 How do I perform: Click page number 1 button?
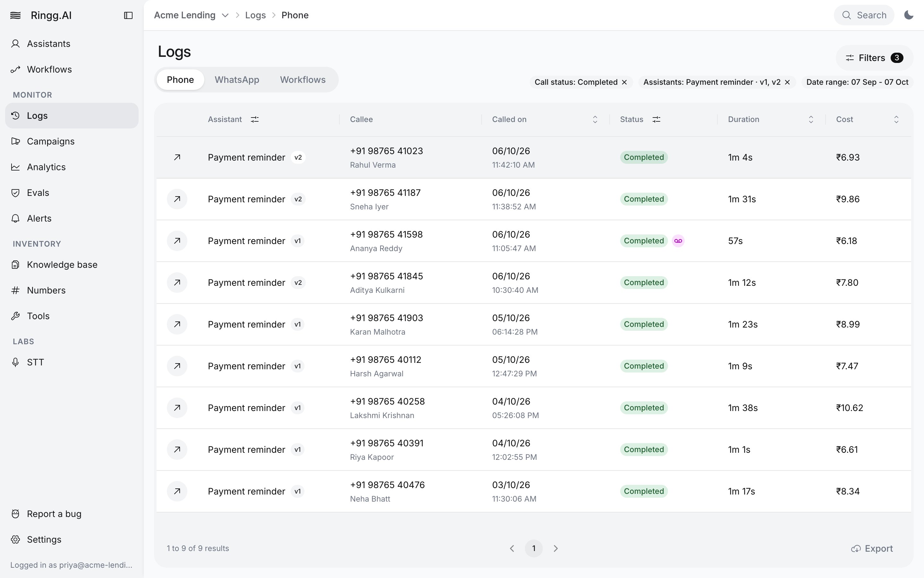point(534,548)
